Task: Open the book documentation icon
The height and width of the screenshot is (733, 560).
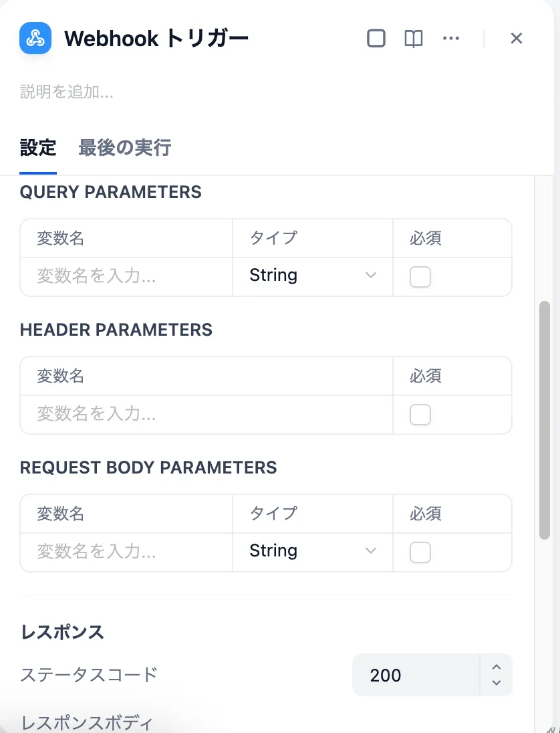Action: tap(414, 39)
